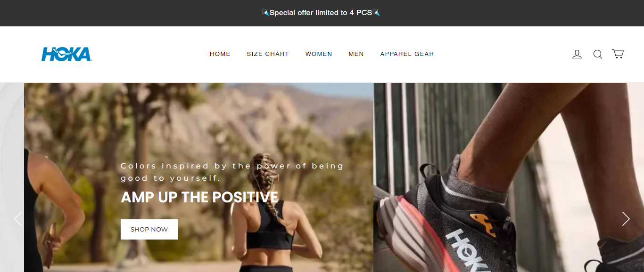Go to the previous banner slide arrow
Image resolution: width=644 pixels, height=272 pixels.
[x=18, y=219]
